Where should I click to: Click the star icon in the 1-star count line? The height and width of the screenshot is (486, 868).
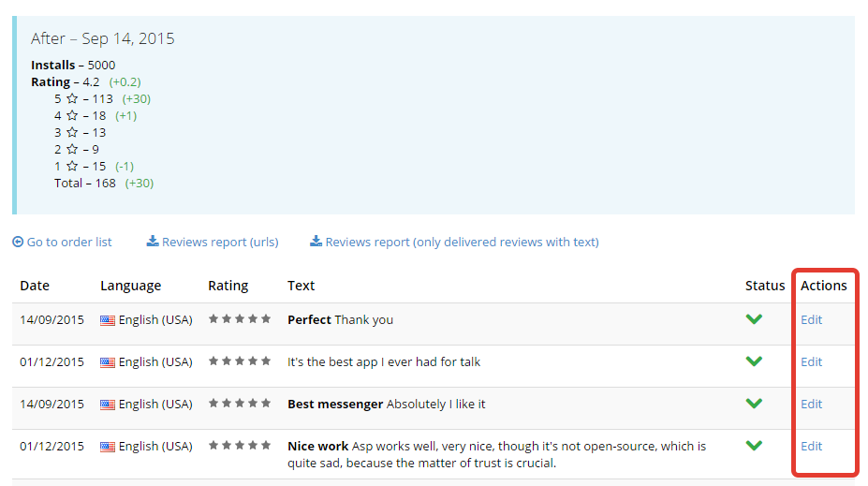[72, 166]
